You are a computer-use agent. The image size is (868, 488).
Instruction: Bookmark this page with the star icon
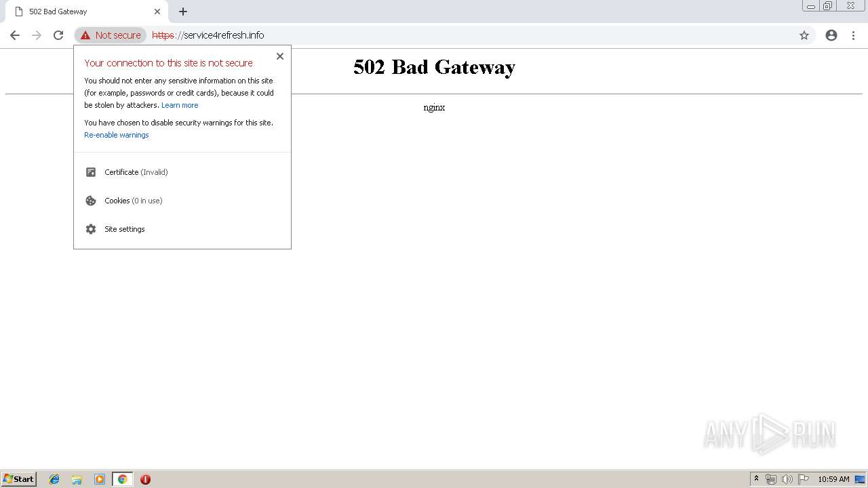click(804, 35)
